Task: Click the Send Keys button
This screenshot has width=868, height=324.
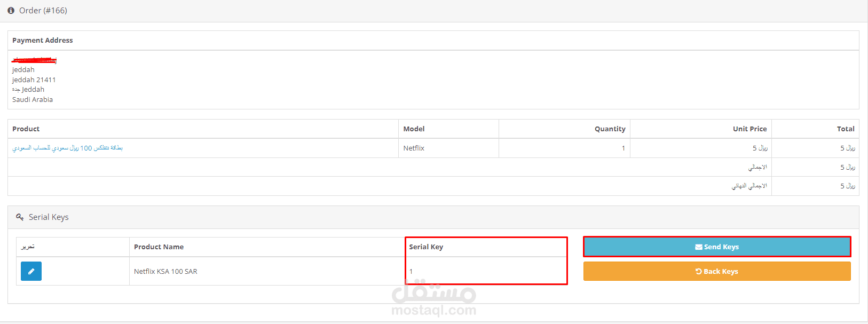Action: 717,247
